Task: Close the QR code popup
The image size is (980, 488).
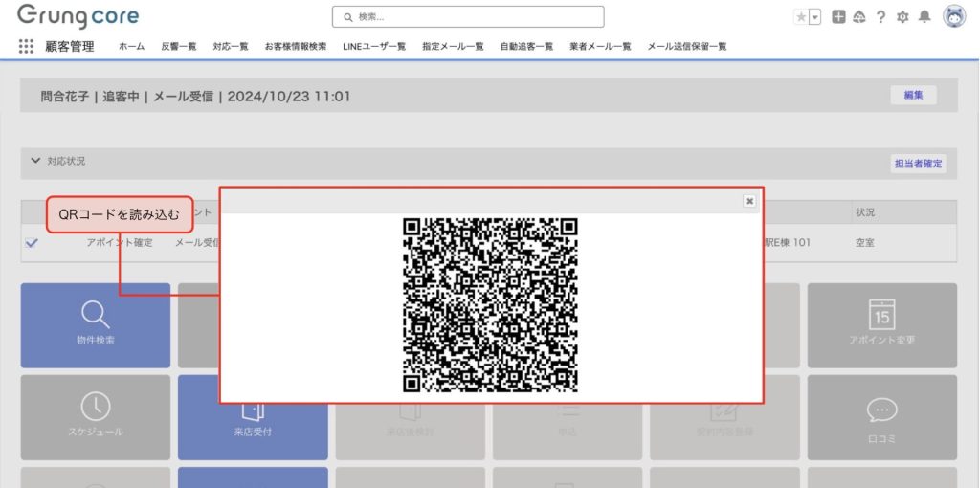Action: coord(749,201)
